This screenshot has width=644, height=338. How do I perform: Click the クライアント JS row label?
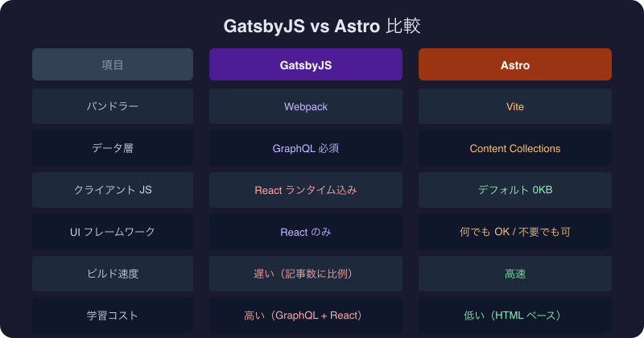click(x=113, y=190)
